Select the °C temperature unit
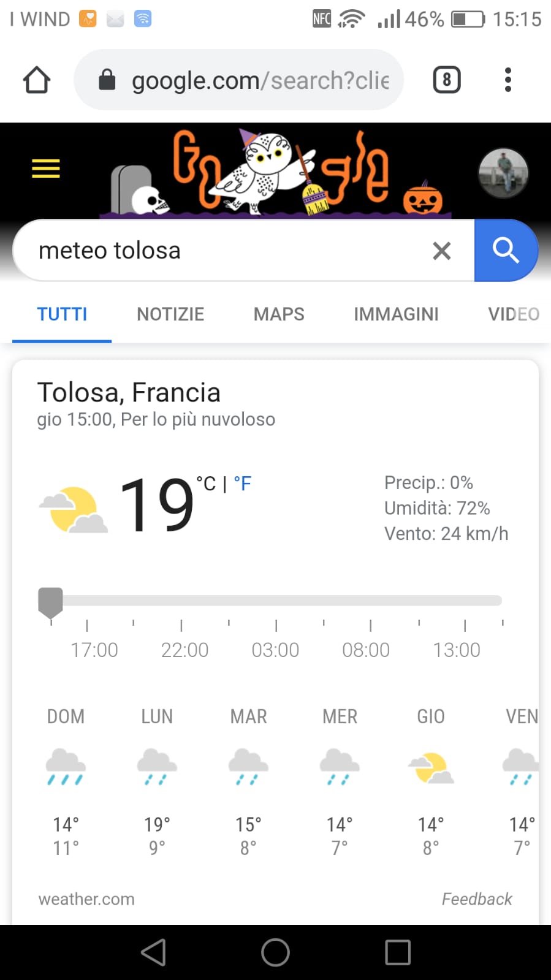 point(206,484)
